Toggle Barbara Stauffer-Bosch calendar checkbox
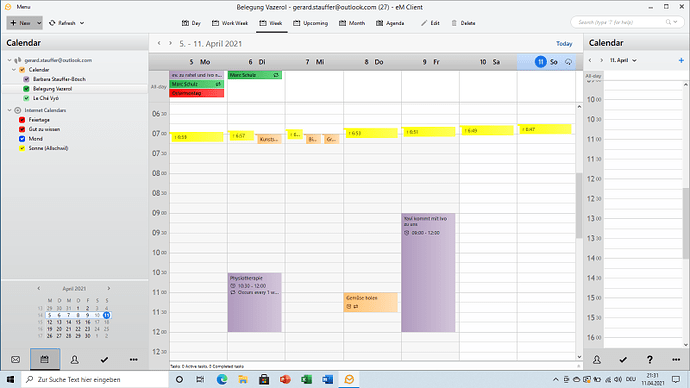 pyautogui.click(x=26, y=79)
